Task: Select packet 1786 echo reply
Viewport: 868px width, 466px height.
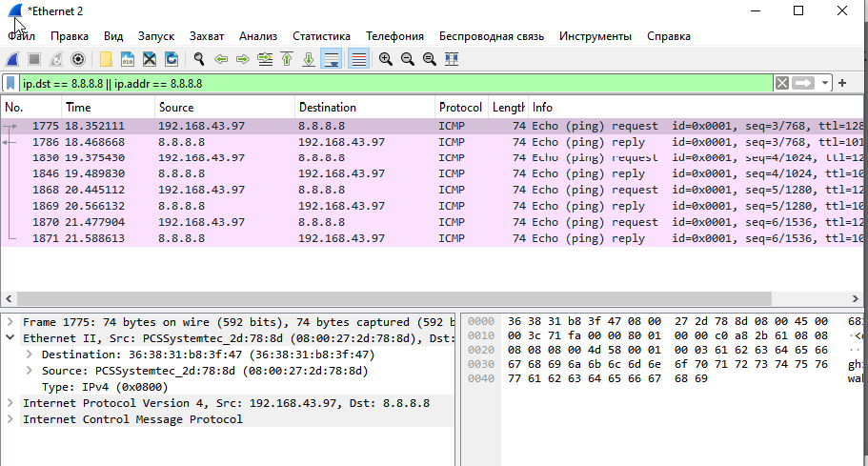Action: pos(432,142)
